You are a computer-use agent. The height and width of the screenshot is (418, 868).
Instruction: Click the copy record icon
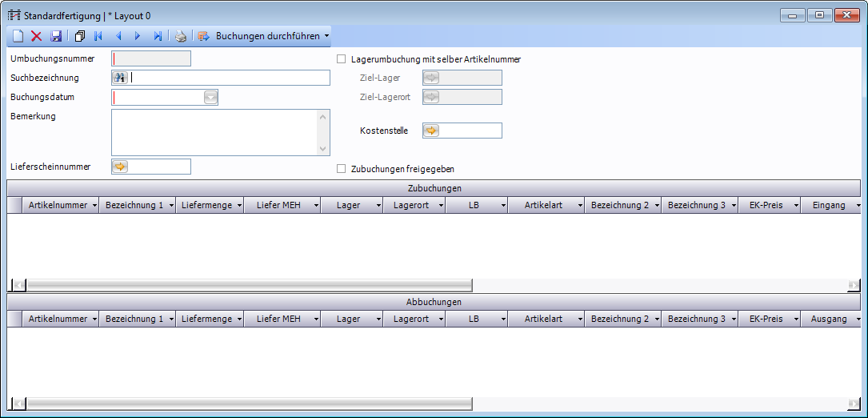point(79,36)
